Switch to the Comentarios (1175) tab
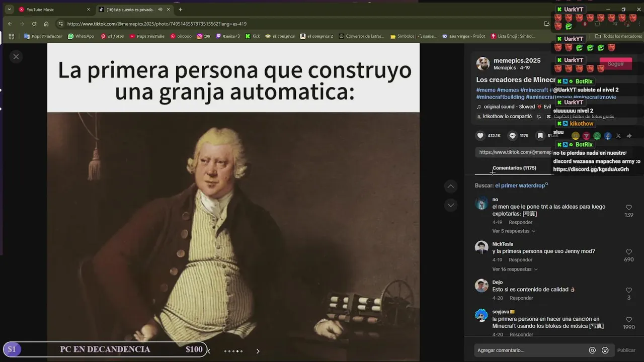 514,168
